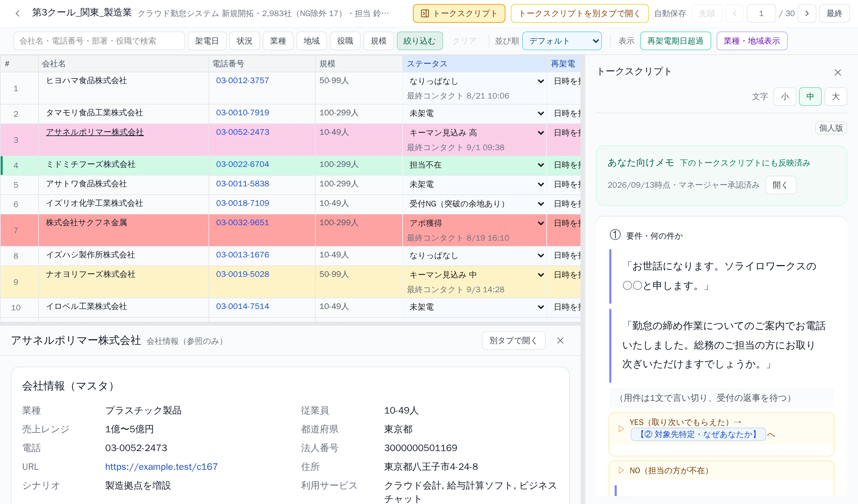Open the 役職 filter
The height and width of the screenshot is (504, 858).
[345, 41]
